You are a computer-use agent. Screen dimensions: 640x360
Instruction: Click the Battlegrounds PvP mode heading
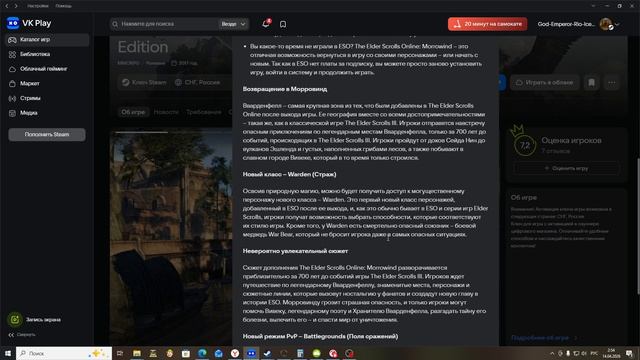pyautogui.click(x=320, y=336)
